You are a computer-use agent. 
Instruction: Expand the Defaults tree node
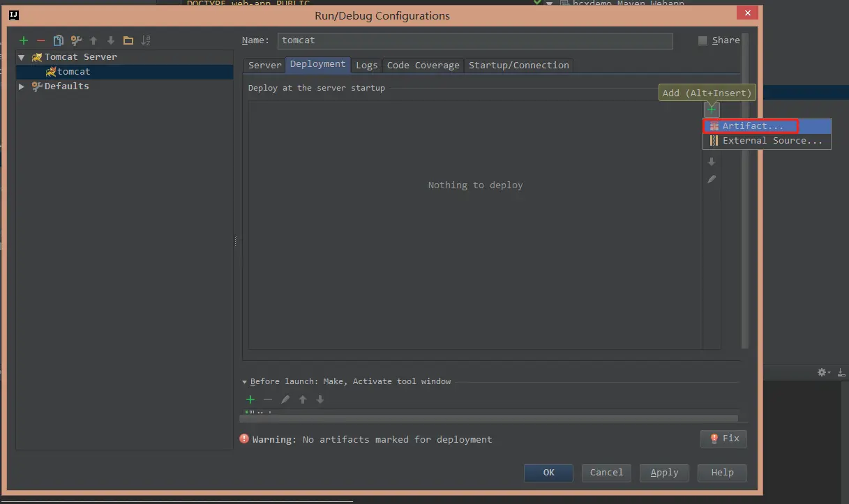pos(22,86)
